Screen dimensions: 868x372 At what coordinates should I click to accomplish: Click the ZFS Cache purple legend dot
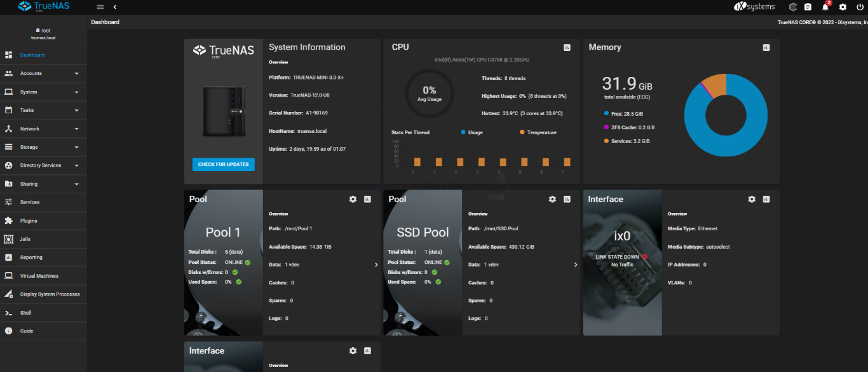click(x=606, y=127)
